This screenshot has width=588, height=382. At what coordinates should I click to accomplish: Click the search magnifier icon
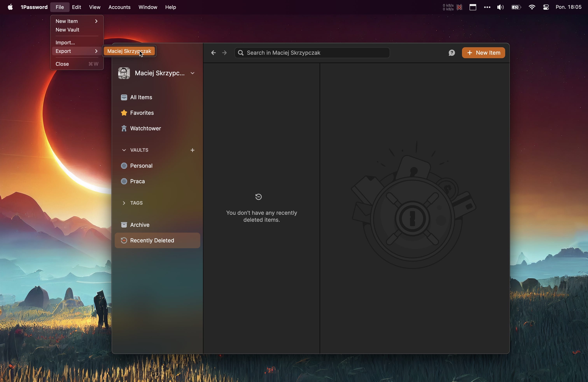[x=241, y=53]
